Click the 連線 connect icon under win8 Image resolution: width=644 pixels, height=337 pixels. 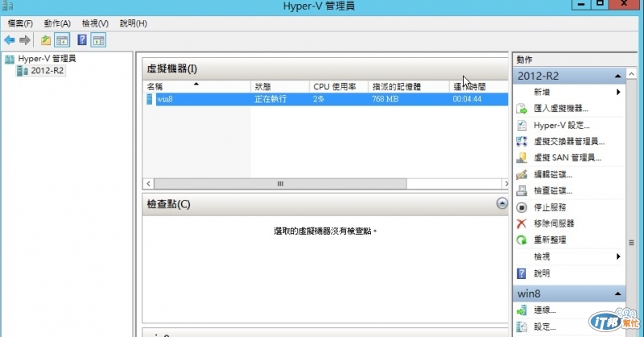pyautogui.click(x=522, y=310)
